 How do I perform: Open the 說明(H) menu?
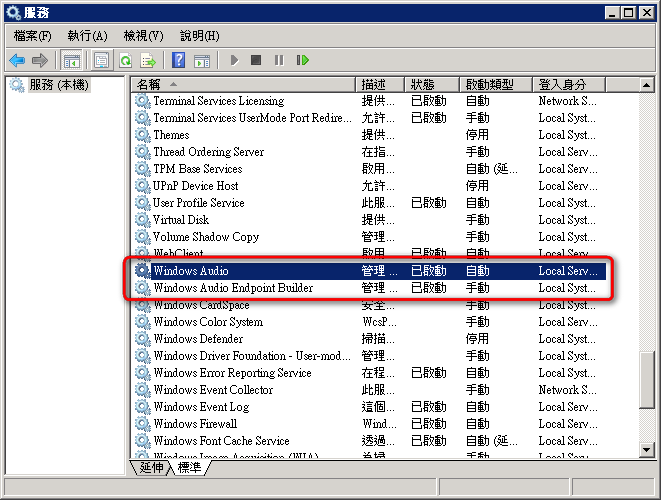click(200, 36)
